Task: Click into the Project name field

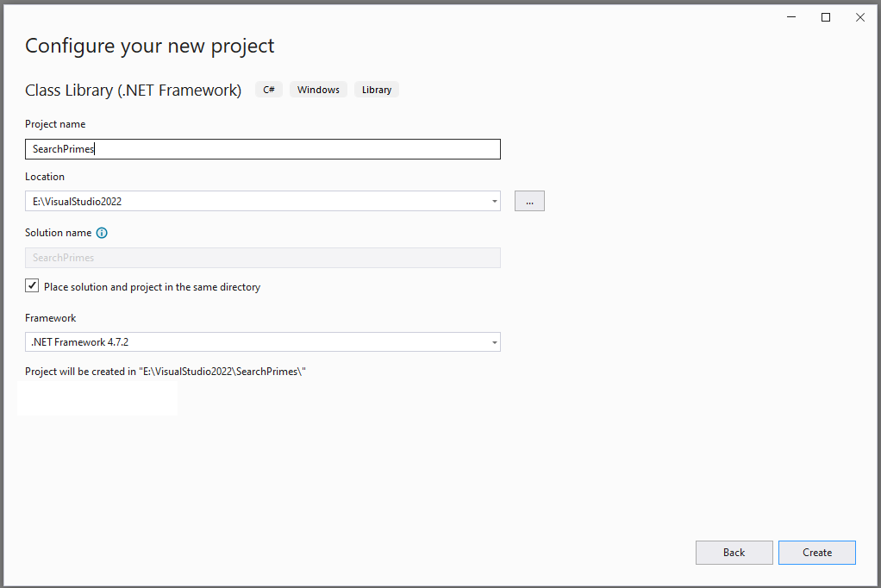Action: pyautogui.click(x=262, y=149)
